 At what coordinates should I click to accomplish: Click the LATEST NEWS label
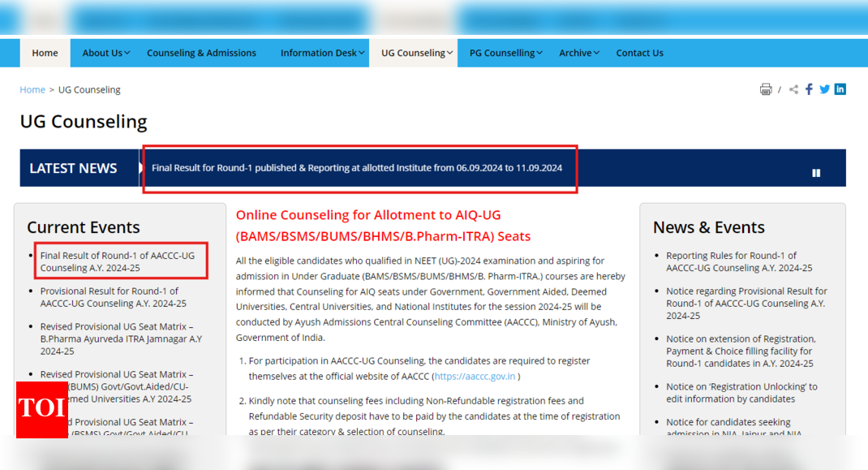(x=73, y=169)
